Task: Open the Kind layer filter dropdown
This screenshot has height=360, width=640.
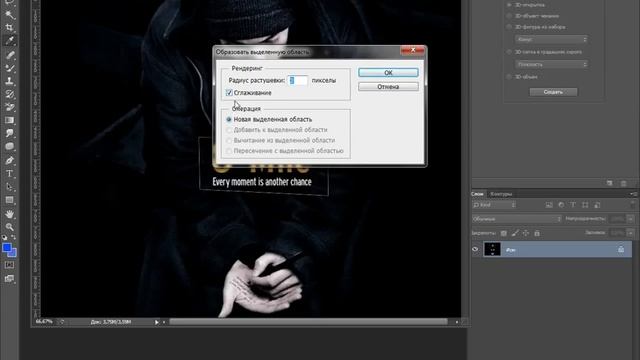Action: [x=494, y=205]
